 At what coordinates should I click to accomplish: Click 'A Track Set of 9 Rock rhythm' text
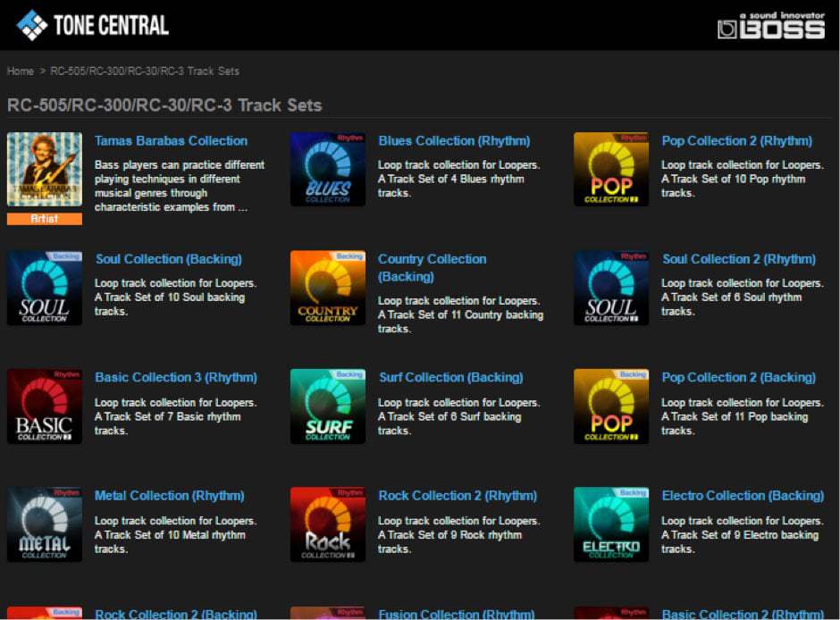pos(450,535)
